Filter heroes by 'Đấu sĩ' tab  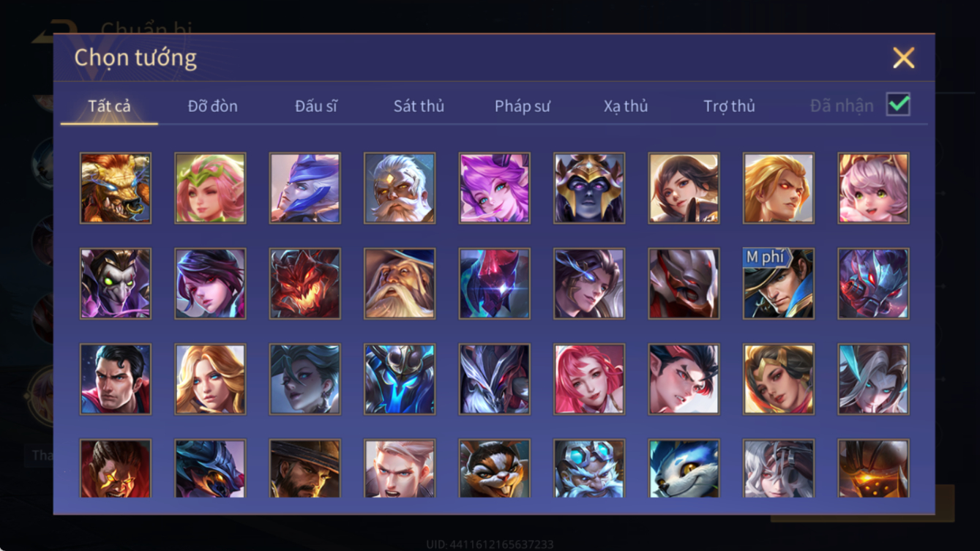click(x=316, y=106)
